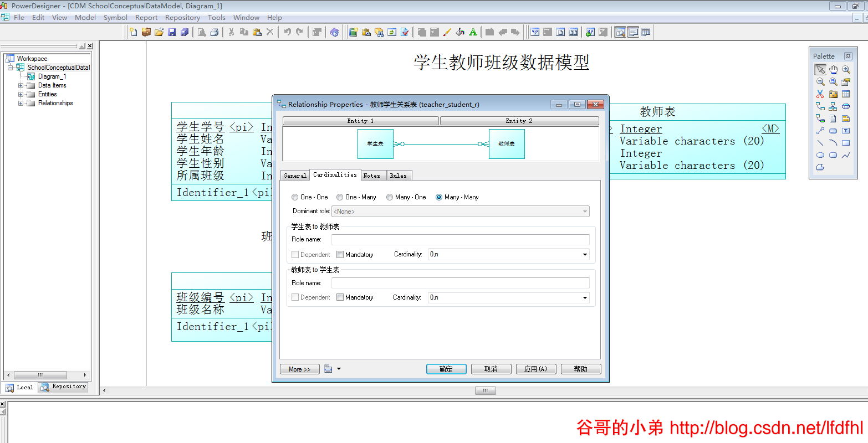
Task: Click the More >> button
Action: pyautogui.click(x=300, y=369)
